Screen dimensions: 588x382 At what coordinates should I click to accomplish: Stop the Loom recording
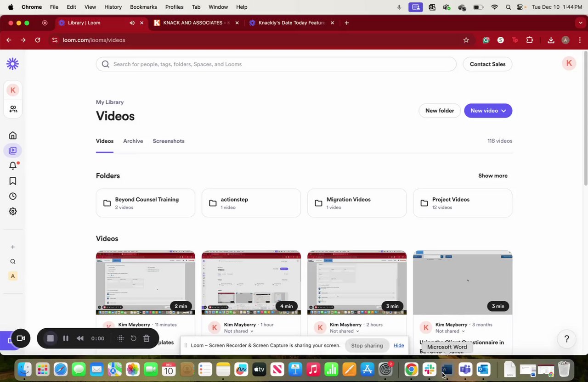tap(51, 338)
